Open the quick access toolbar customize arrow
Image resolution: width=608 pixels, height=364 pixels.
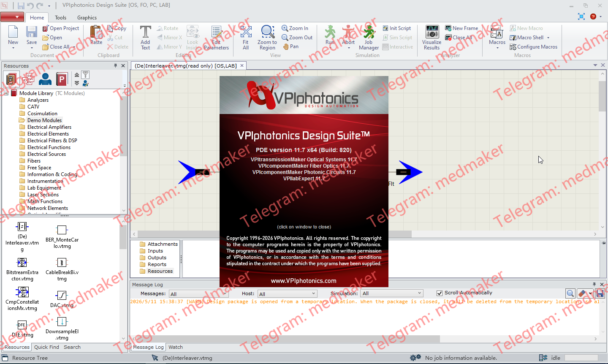(49, 6)
